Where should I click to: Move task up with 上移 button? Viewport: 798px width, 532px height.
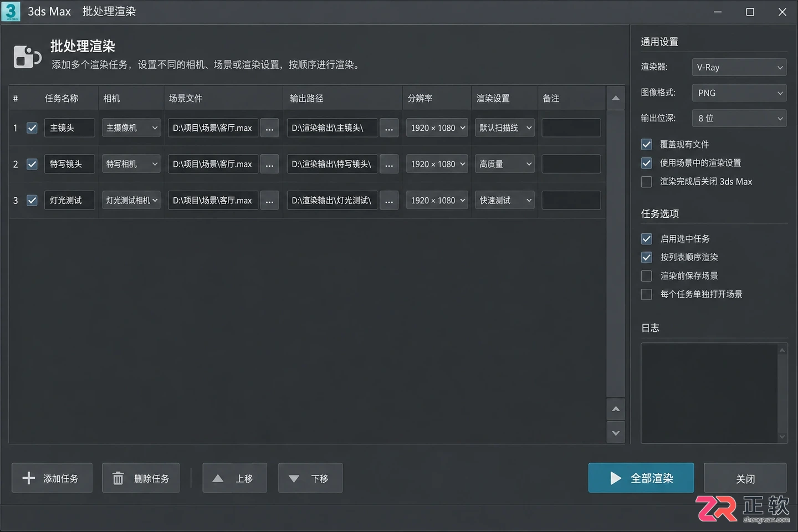[235, 478]
